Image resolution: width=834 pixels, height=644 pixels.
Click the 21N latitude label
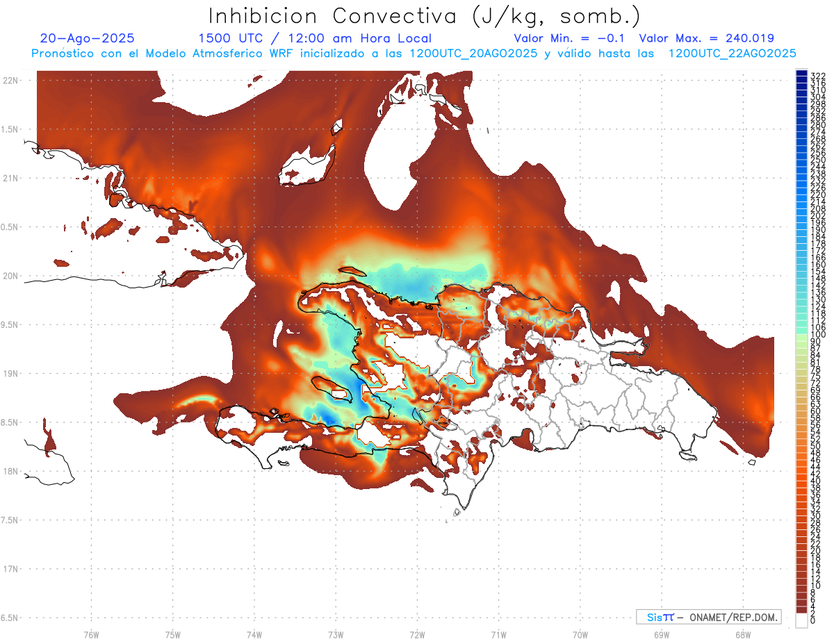point(10,179)
